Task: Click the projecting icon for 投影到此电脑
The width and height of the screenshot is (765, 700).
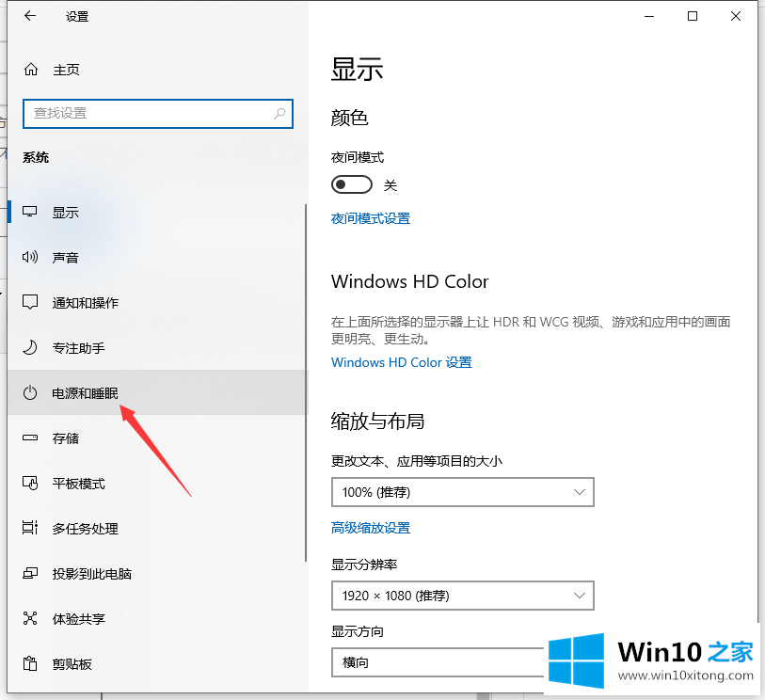Action: pos(30,573)
